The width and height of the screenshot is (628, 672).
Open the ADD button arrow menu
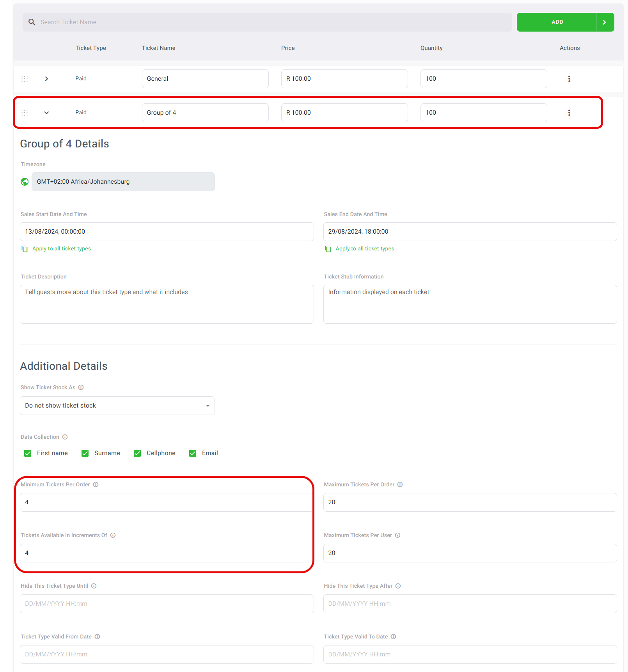click(605, 22)
